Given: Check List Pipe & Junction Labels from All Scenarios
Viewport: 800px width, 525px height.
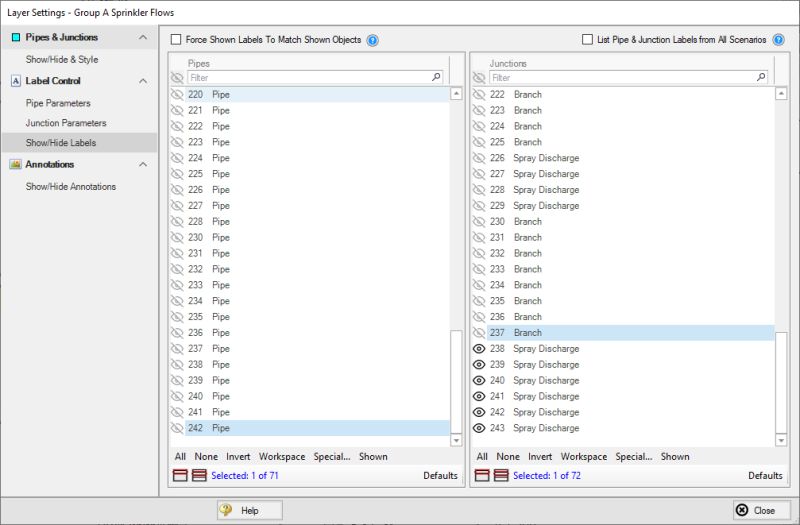Looking at the screenshot, I should [x=587, y=40].
